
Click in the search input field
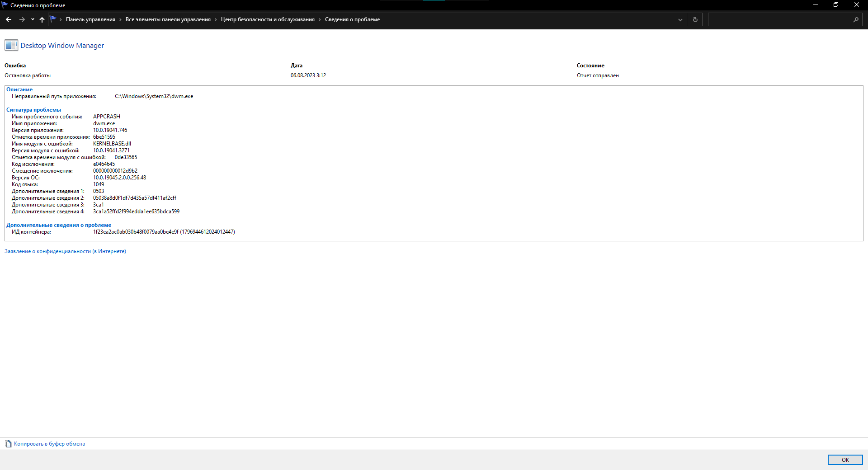[780, 19]
